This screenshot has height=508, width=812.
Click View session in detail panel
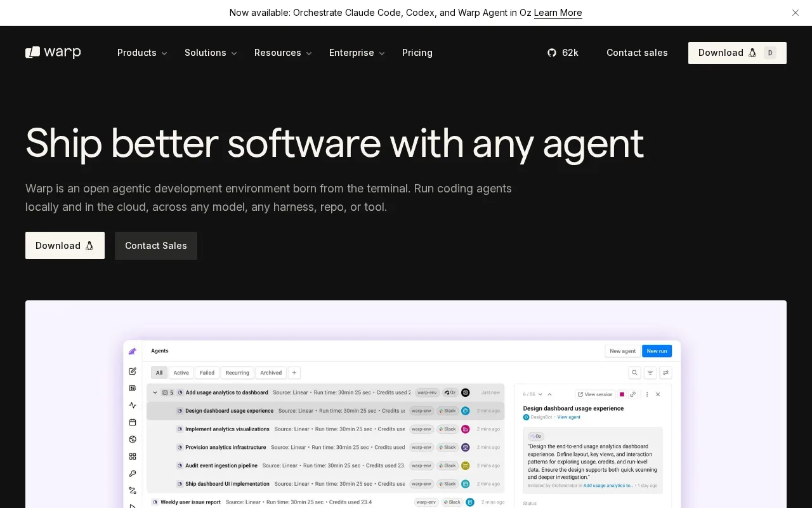(595, 394)
